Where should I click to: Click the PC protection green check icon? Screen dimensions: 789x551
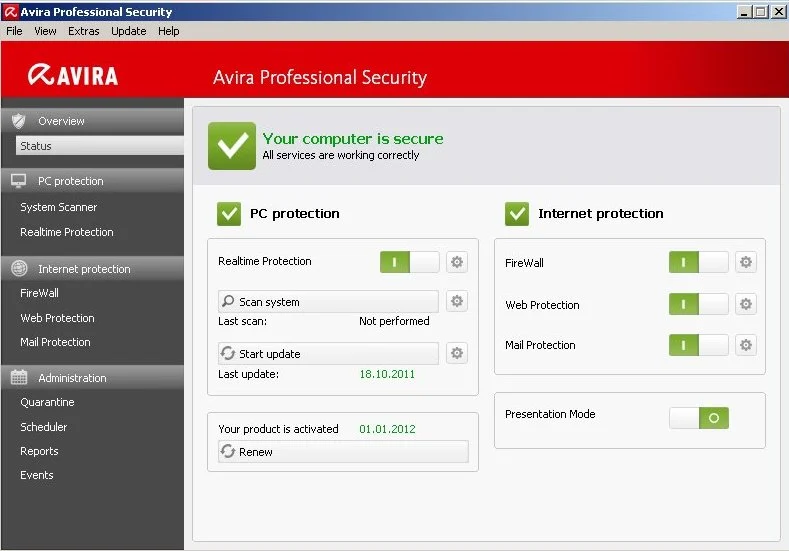(229, 214)
